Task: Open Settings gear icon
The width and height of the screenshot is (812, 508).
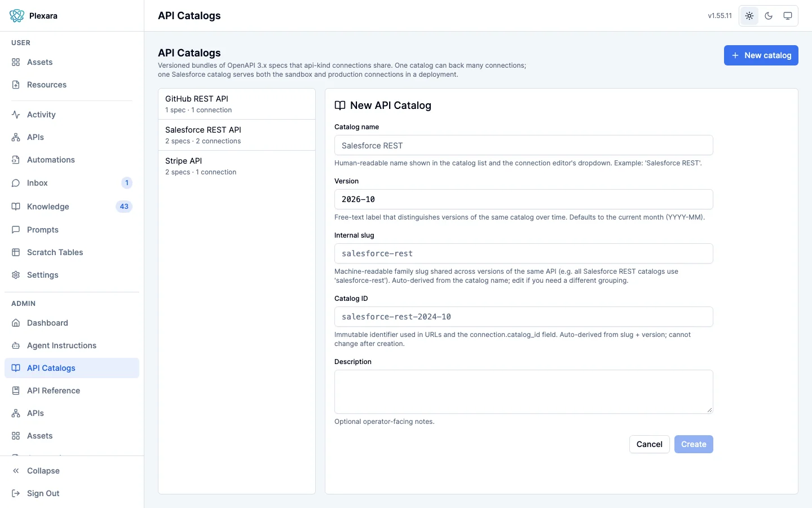Action: 16,275
